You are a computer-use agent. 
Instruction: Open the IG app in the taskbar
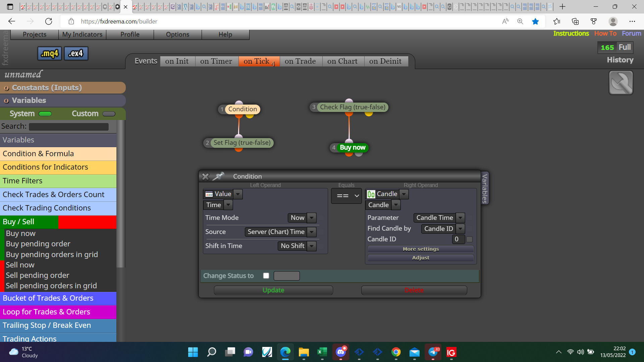451,352
